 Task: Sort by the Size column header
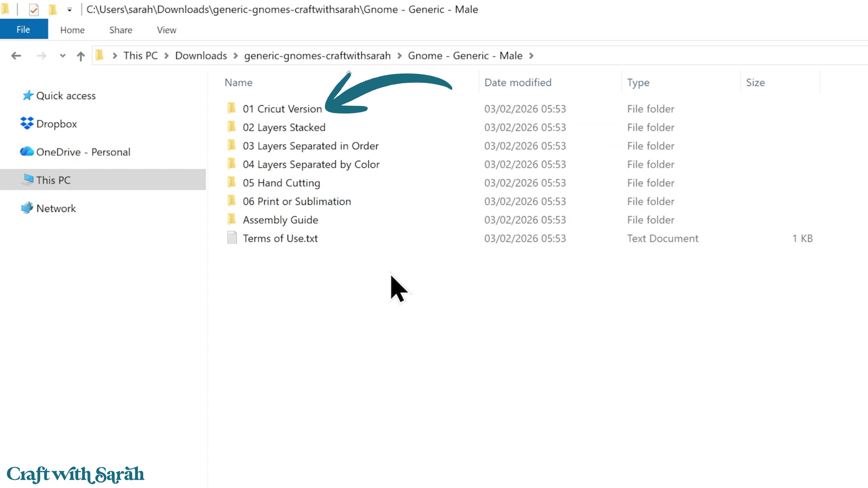point(755,82)
